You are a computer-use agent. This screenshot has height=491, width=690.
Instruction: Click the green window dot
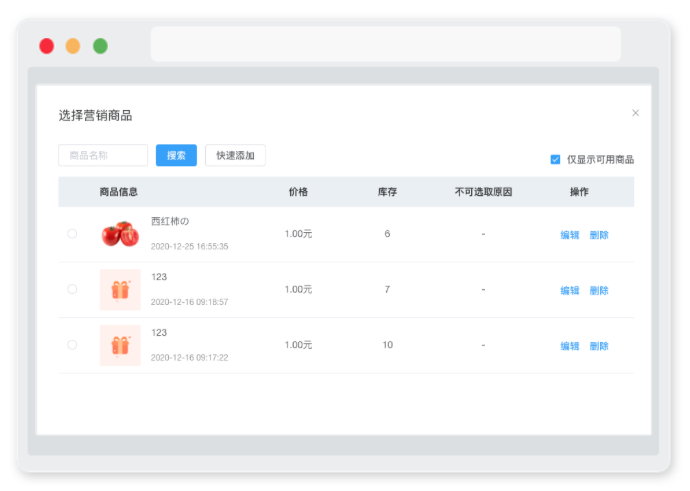100,46
